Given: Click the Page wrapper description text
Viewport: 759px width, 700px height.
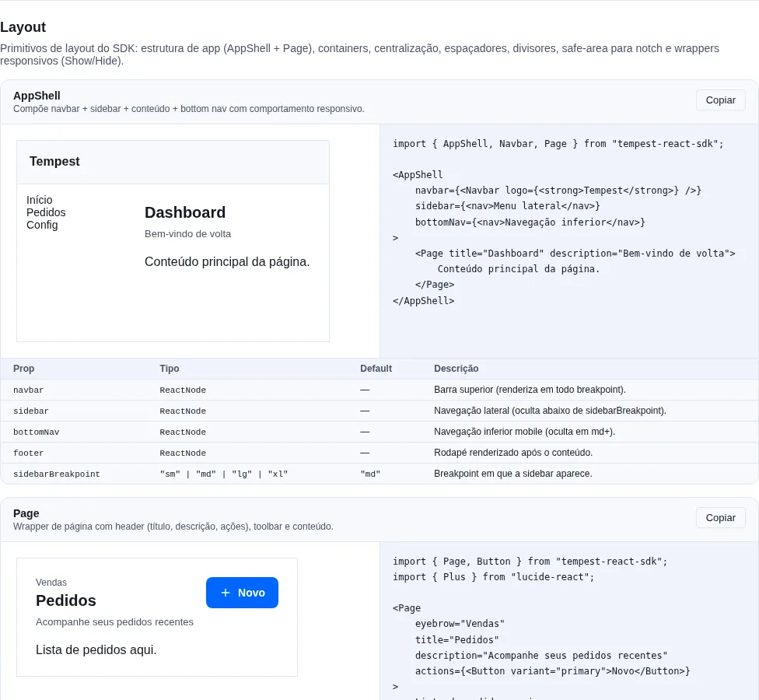Looking at the screenshot, I should (x=173, y=527).
